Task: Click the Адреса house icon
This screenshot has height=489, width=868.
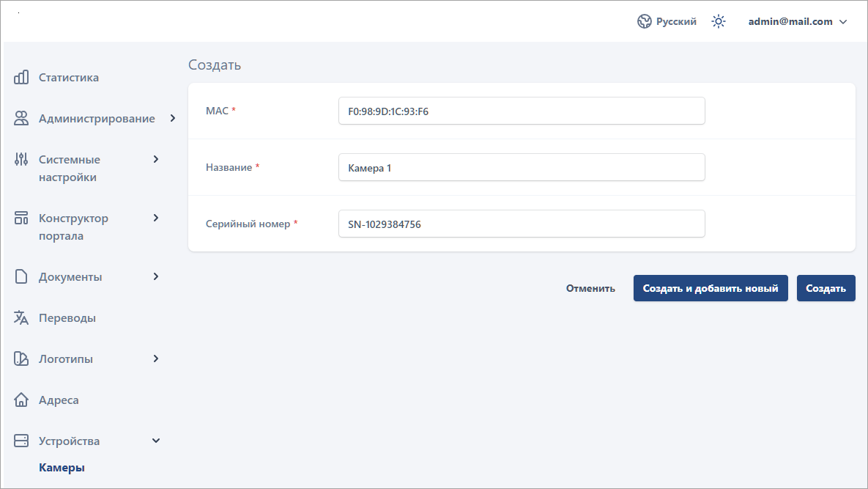Action: (21, 400)
